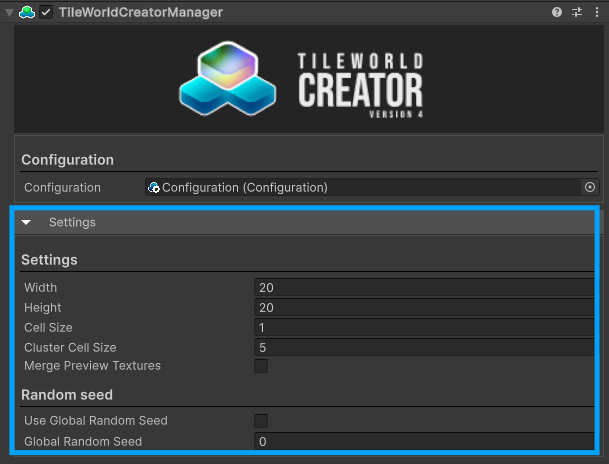Select the Configuration object field
Viewport: 609px width, 464px height.
[x=372, y=188]
